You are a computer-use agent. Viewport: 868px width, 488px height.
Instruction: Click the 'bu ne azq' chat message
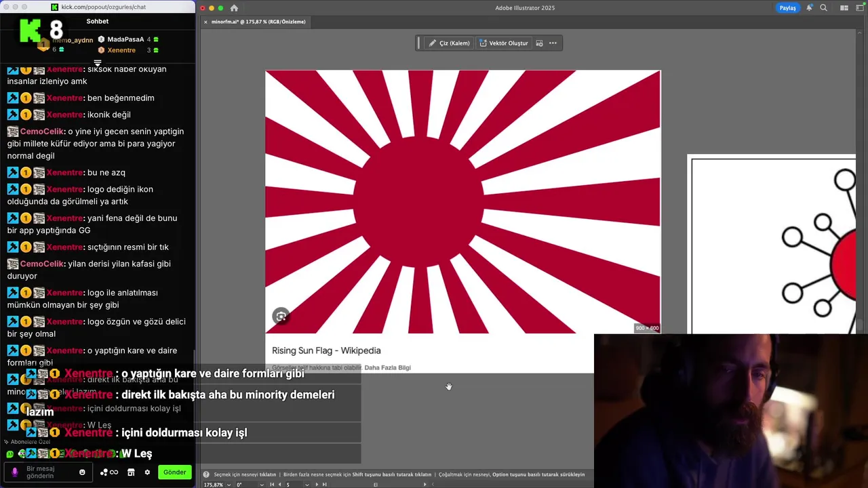(x=106, y=172)
